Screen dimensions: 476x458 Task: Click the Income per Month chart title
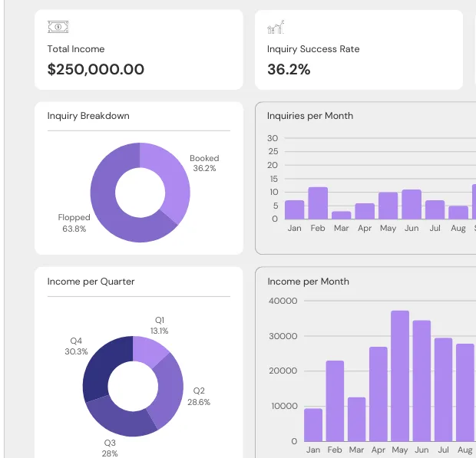(x=308, y=282)
